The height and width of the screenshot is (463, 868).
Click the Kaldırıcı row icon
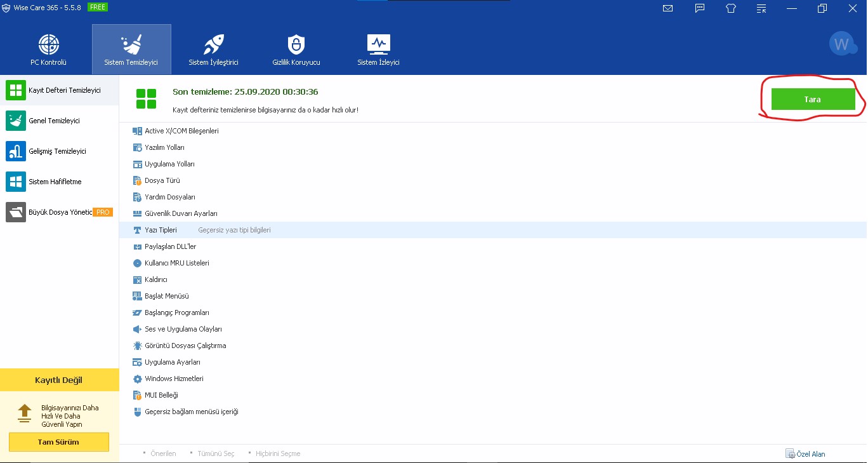(137, 279)
